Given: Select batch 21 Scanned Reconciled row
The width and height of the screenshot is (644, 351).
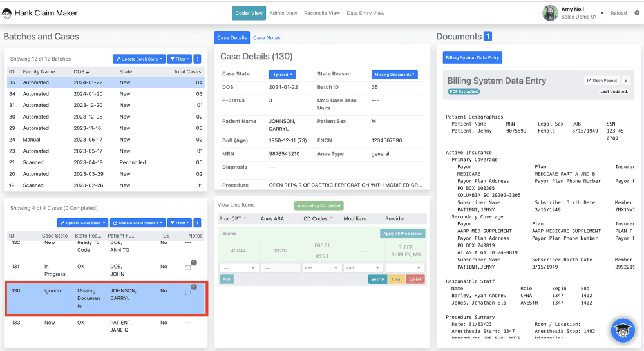Looking at the screenshot, I should click(x=106, y=162).
